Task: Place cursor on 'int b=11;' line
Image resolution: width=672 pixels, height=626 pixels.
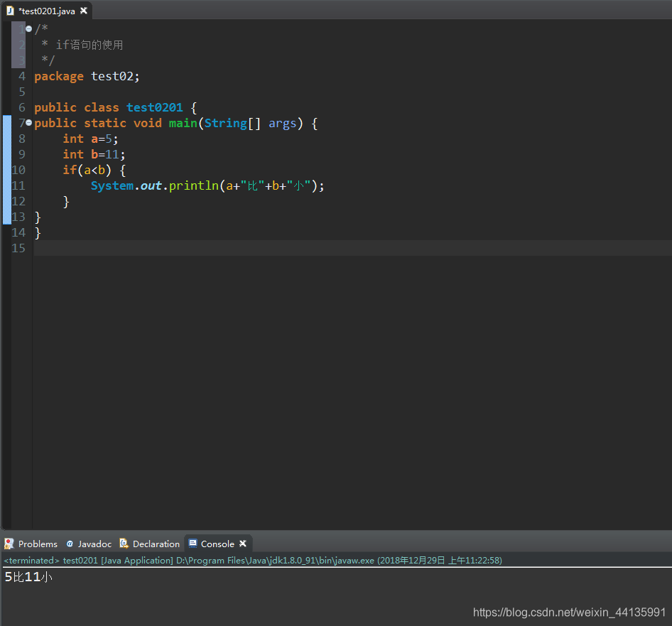Action: pos(94,154)
